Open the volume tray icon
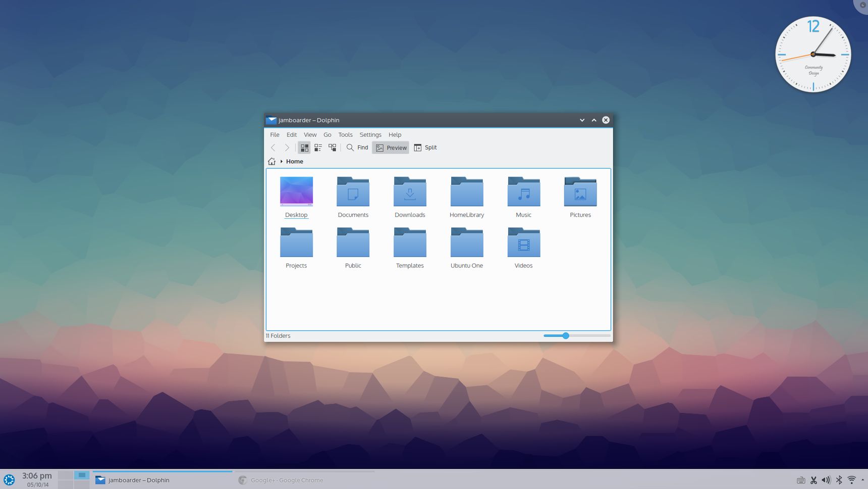This screenshot has height=489, width=868. (x=826, y=480)
